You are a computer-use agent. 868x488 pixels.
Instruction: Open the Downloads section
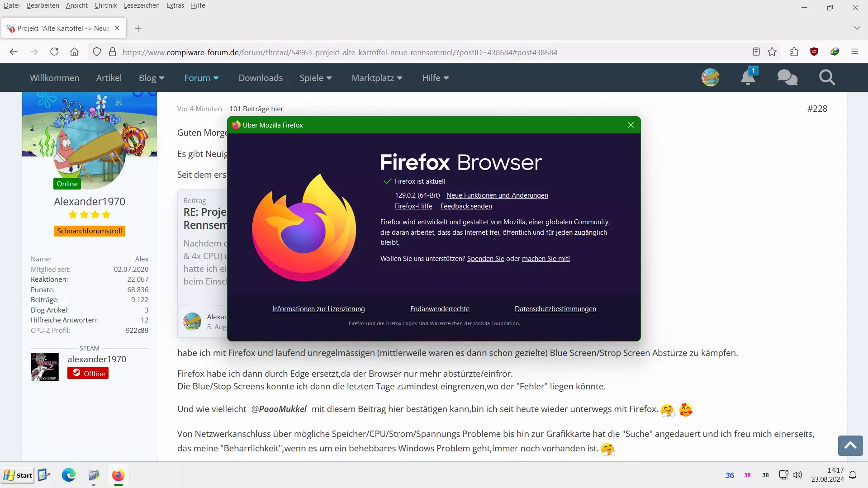click(x=261, y=78)
